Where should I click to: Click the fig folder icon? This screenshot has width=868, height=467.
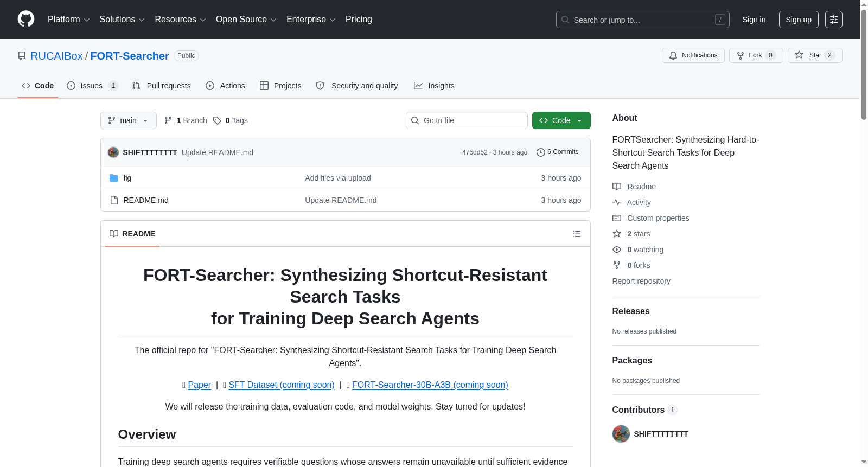[114, 178]
